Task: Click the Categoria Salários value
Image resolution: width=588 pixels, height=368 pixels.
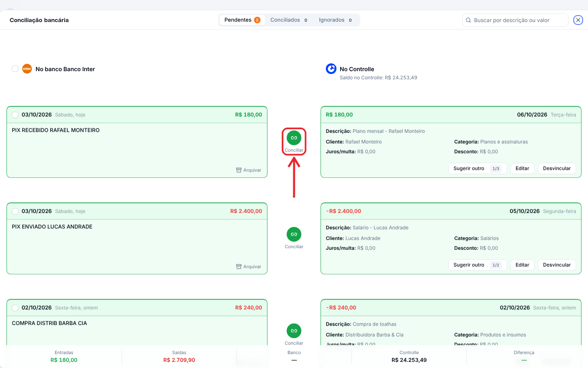Action: pos(490,238)
